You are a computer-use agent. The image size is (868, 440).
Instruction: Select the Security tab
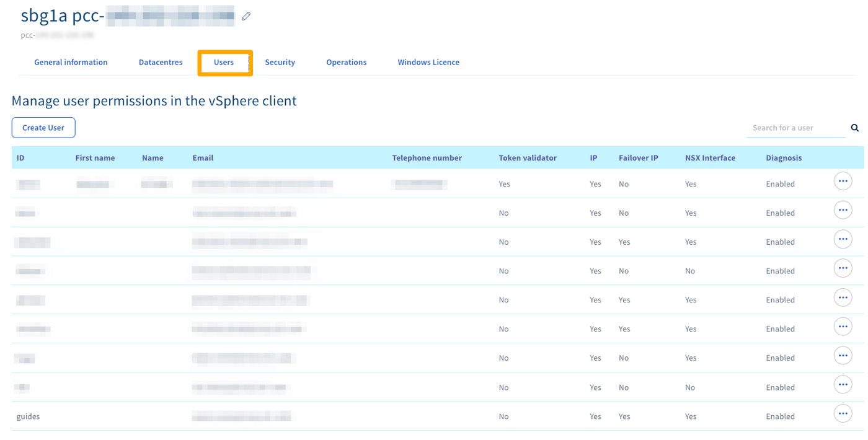tap(280, 63)
